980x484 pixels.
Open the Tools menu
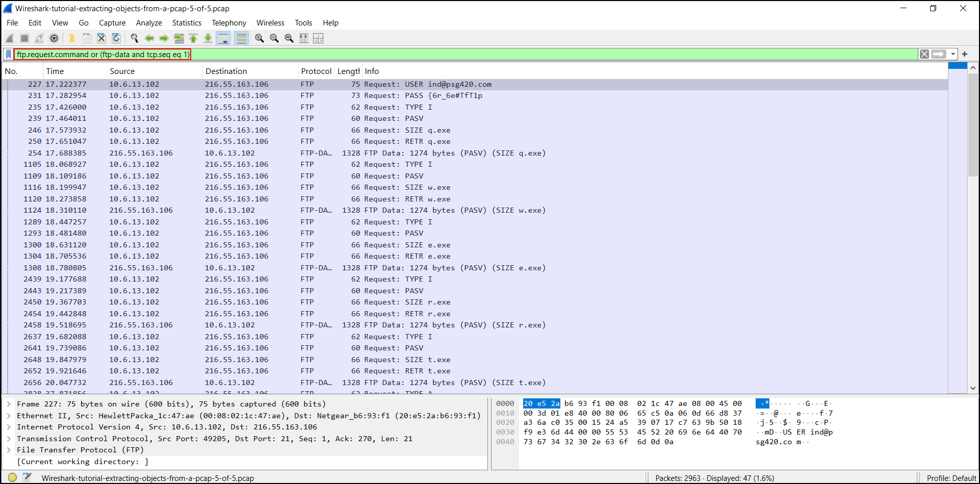[303, 23]
